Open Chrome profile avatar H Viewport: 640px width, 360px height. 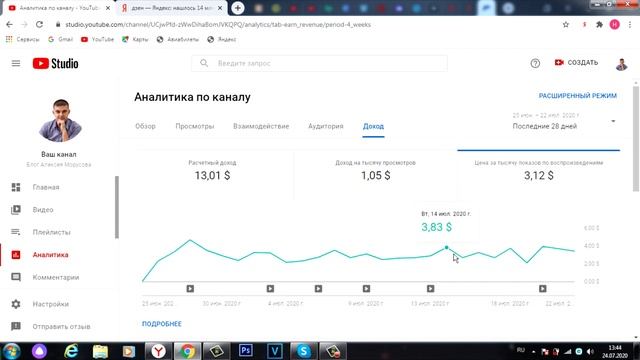pos(614,24)
